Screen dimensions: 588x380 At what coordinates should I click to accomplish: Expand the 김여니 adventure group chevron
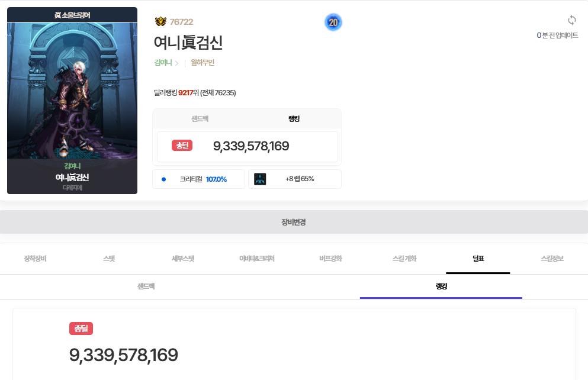coord(176,63)
